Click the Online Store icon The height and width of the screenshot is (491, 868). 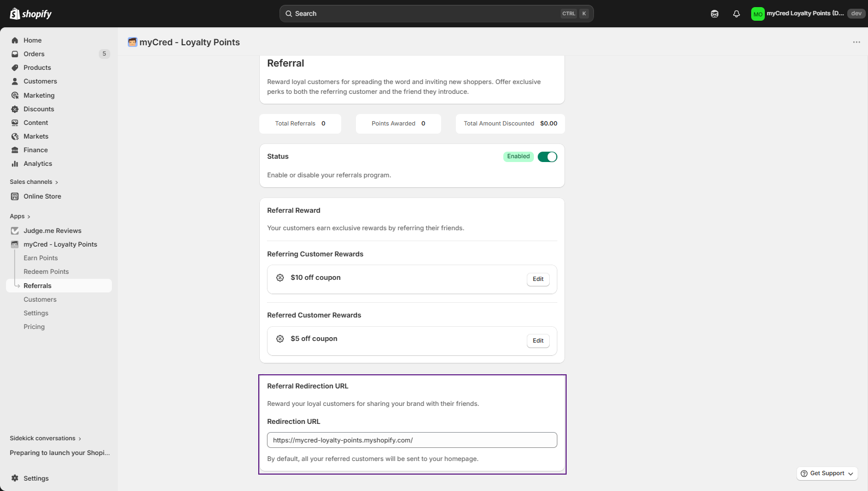point(15,196)
